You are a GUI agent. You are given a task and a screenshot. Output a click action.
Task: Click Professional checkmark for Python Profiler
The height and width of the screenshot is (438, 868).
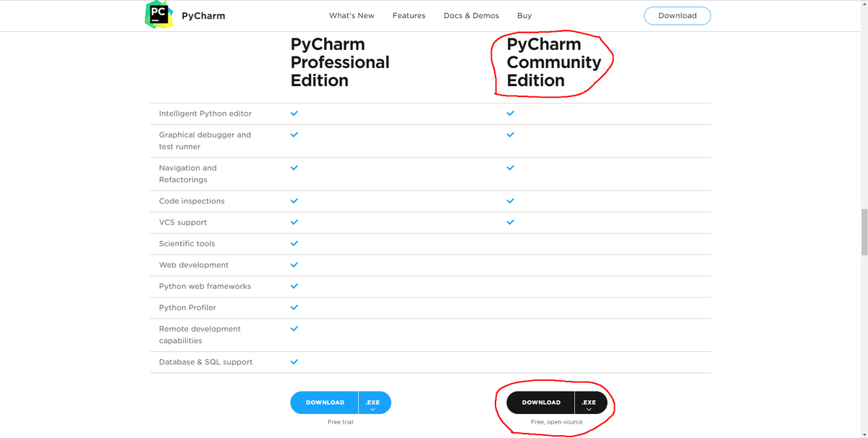pyautogui.click(x=294, y=308)
